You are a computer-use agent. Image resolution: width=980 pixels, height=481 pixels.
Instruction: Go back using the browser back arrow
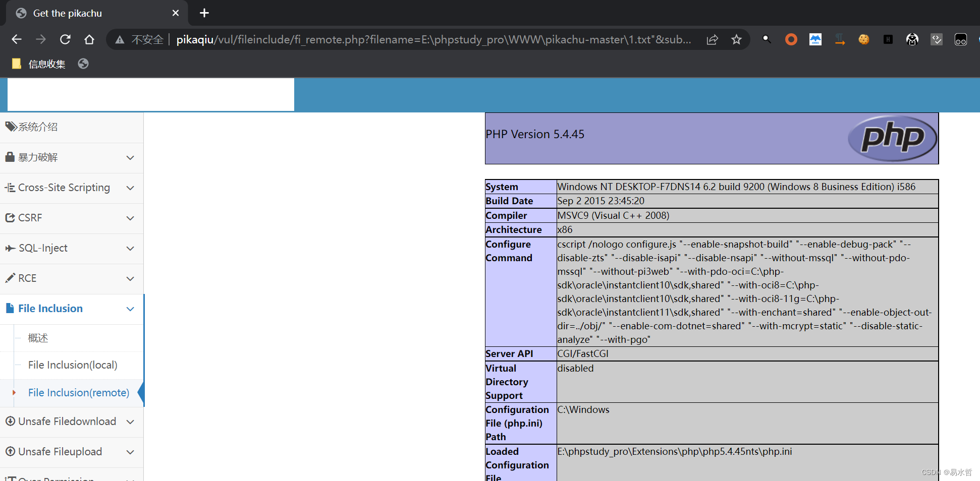[x=17, y=39]
